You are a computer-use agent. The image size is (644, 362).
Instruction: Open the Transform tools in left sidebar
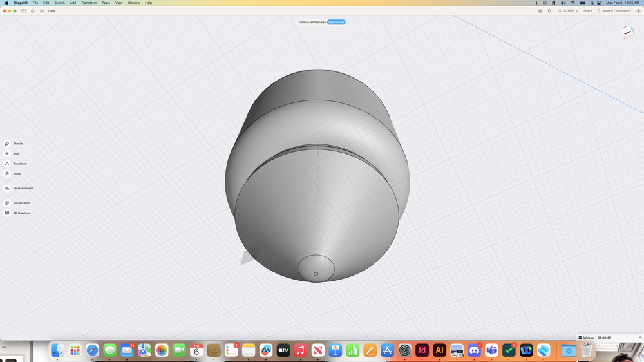[x=15, y=164]
